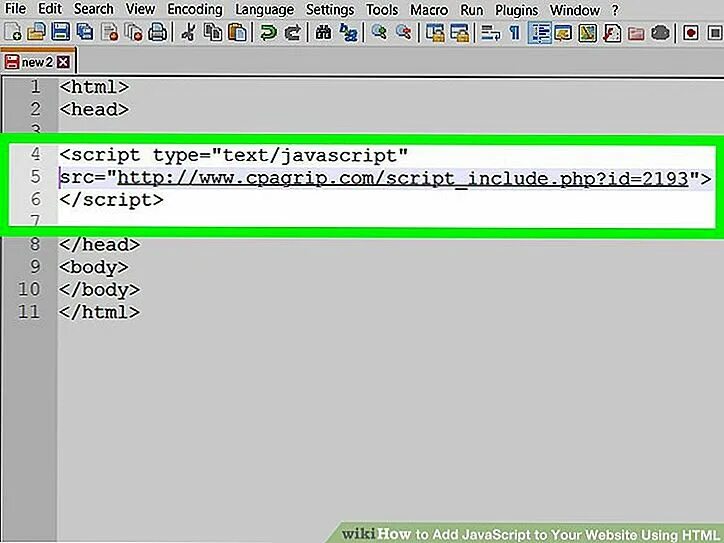
Task: Open the ? help menu
Action: click(x=615, y=10)
